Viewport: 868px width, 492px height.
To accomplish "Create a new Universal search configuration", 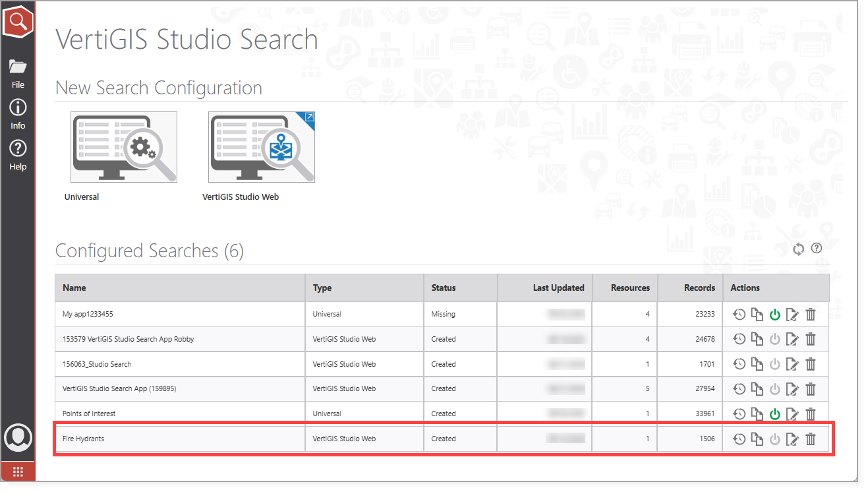I will [x=124, y=147].
